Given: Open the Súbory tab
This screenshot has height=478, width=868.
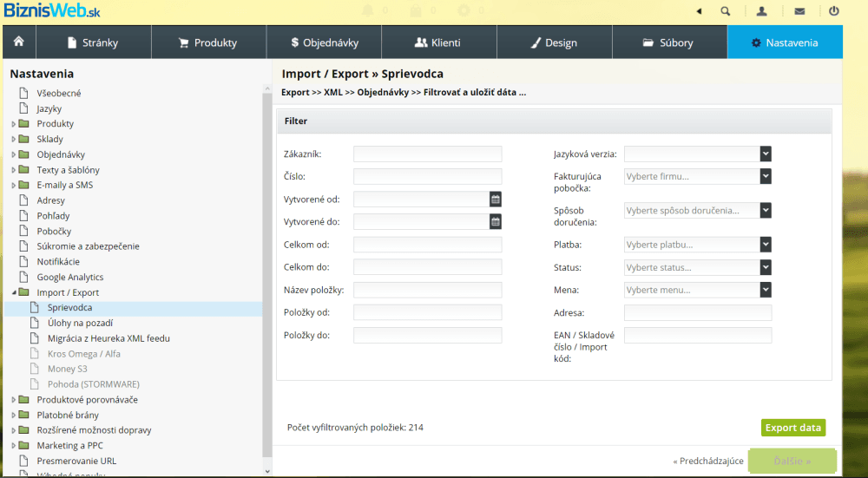Looking at the screenshot, I should coord(669,42).
